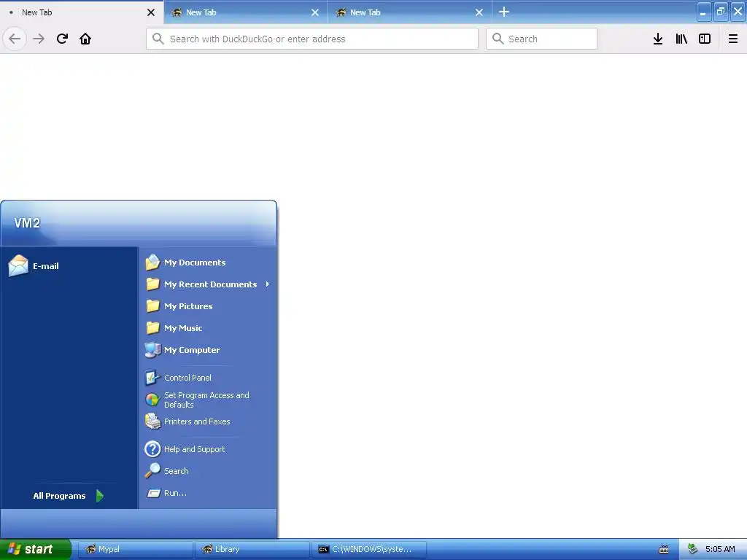
Task: Open My Music folder
Action: (x=209, y=328)
